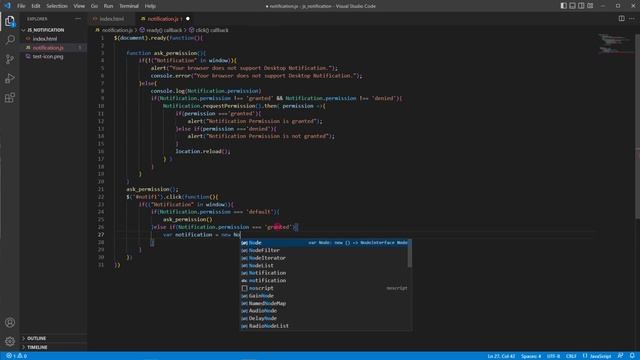Expand the TIMELINE section

[37, 347]
